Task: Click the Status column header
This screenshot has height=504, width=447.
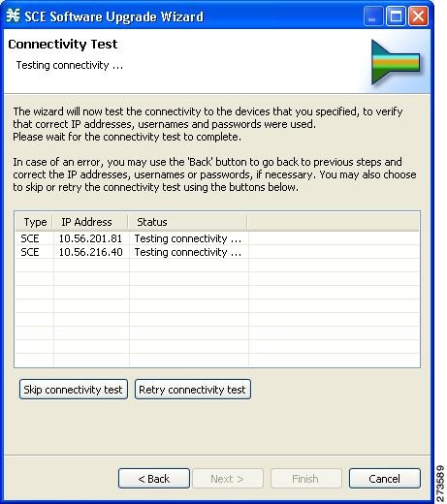Action: 187,222
